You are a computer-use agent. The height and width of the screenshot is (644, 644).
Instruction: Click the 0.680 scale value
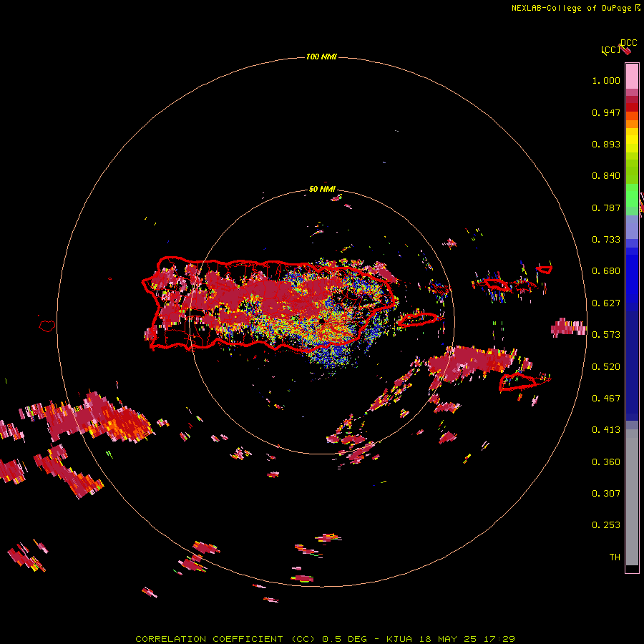[606, 271]
